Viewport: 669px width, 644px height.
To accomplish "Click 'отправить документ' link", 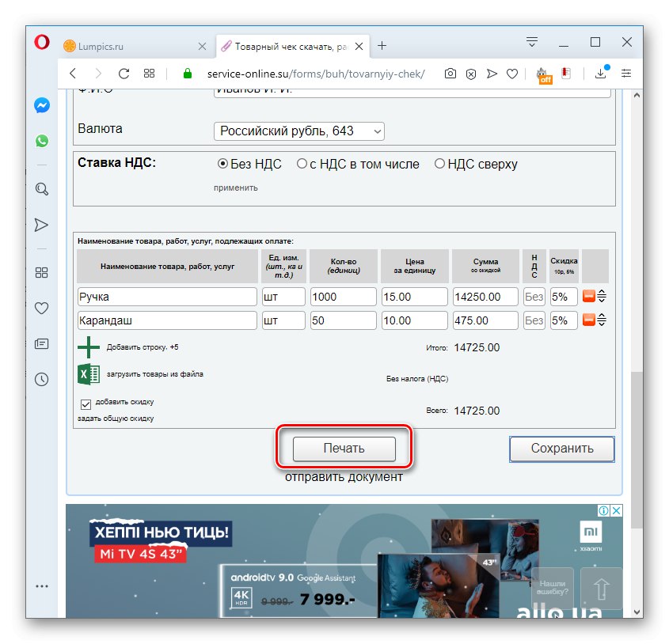I will (x=344, y=476).
